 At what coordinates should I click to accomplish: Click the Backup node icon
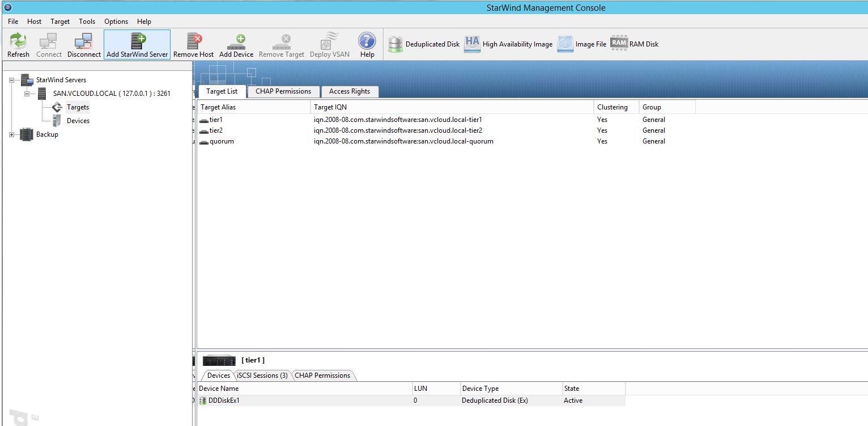[27, 134]
